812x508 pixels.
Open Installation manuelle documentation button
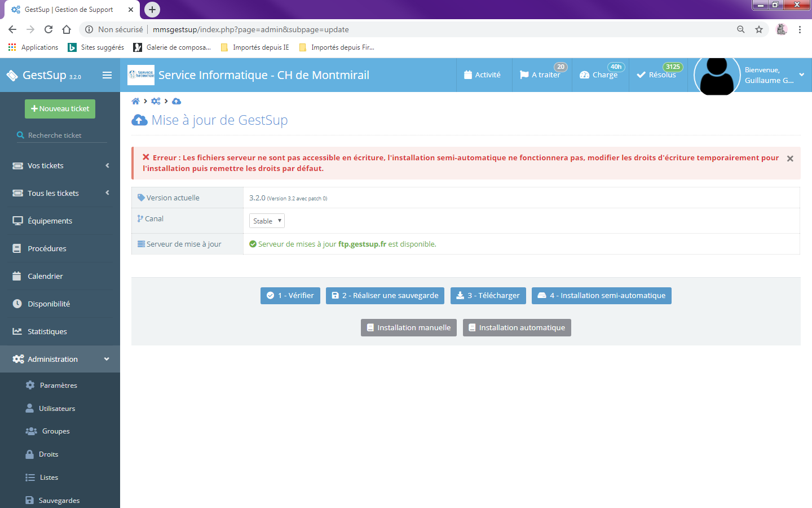(x=409, y=328)
